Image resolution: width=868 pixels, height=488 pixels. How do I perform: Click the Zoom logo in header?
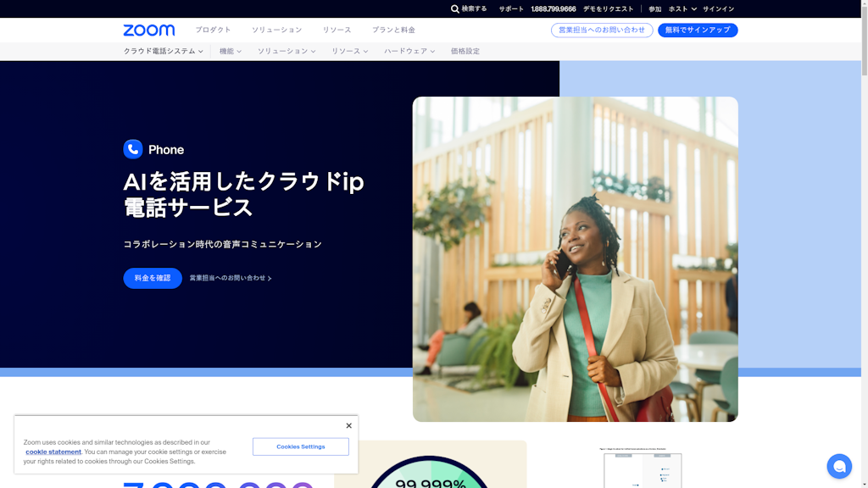coord(148,30)
